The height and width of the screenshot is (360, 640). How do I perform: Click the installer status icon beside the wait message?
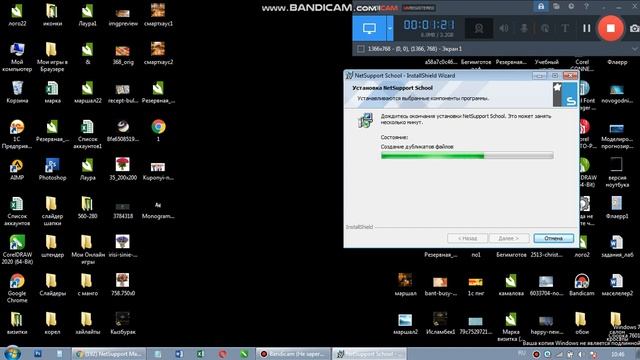(x=365, y=120)
